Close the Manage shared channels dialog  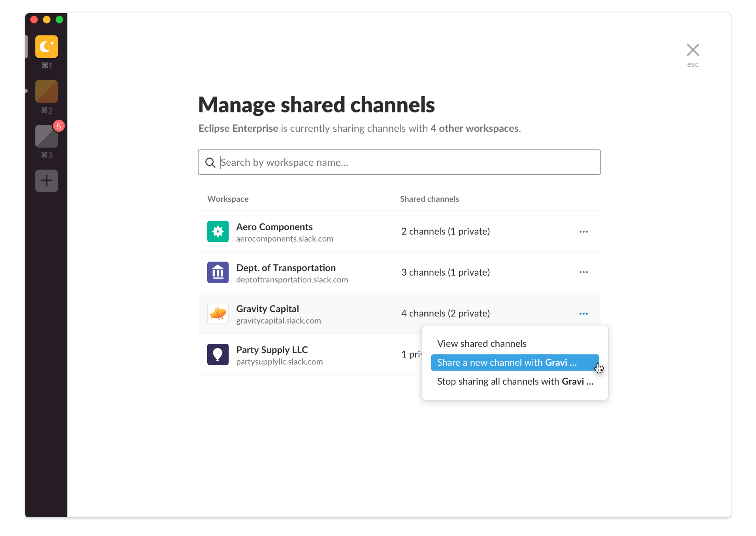pos(692,50)
